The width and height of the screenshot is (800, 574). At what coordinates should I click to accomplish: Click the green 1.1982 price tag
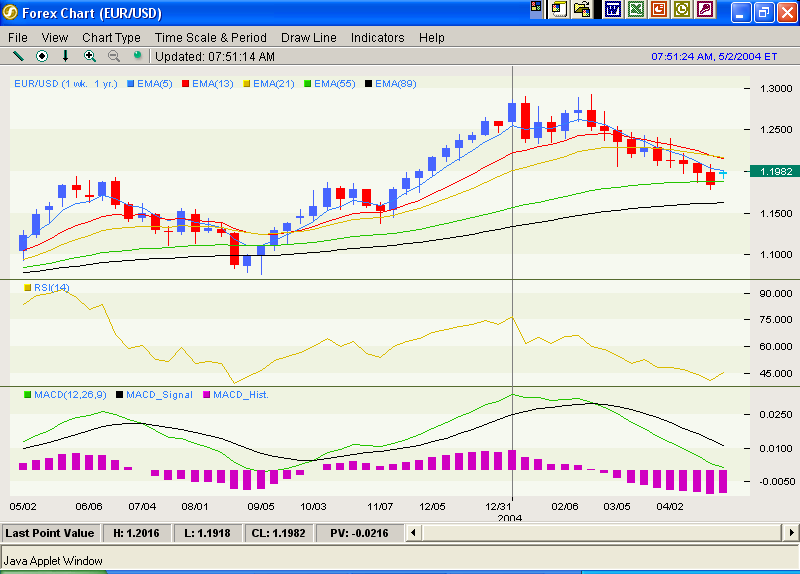click(775, 172)
